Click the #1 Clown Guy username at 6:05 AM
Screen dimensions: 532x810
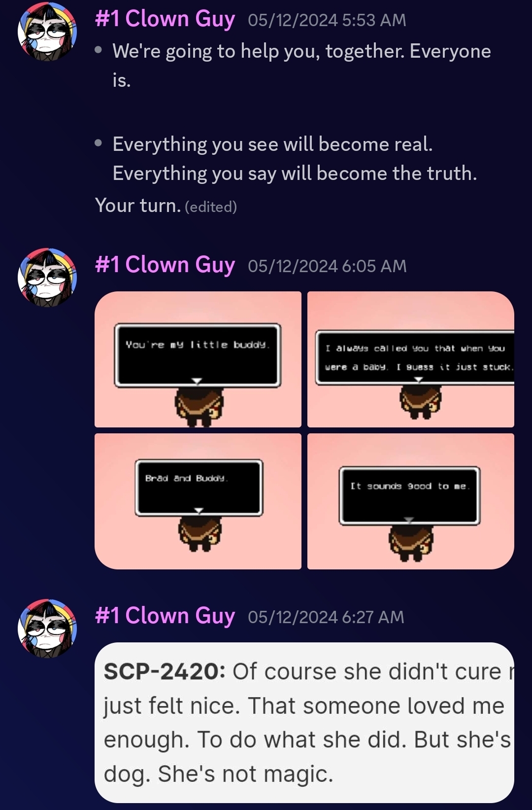click(165, 265)
